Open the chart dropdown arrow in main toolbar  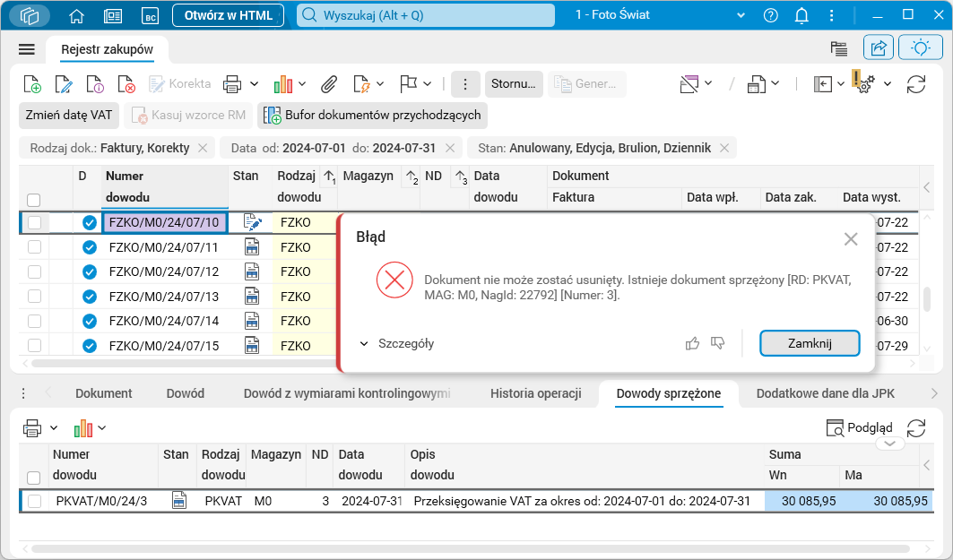302,84
